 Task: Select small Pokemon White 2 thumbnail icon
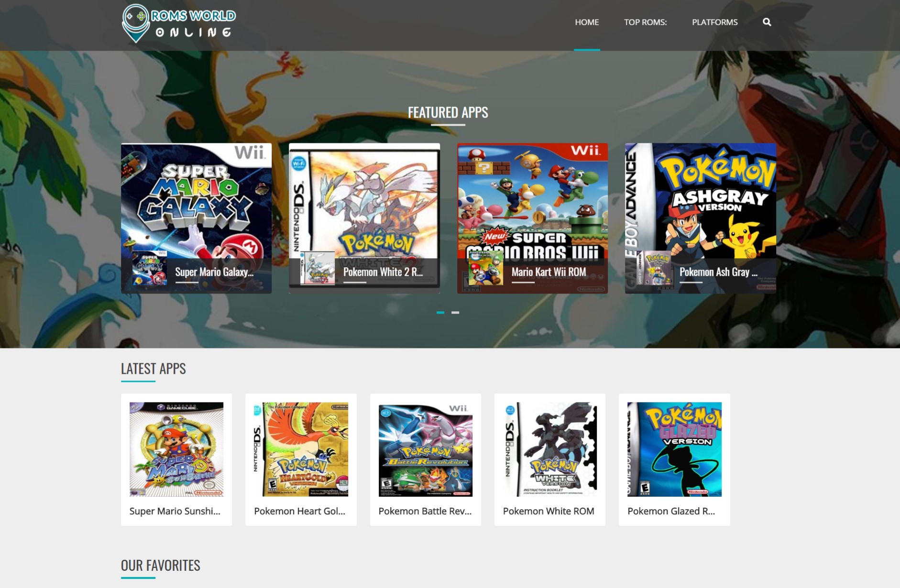pyautogui.click(x=318, y=268)
